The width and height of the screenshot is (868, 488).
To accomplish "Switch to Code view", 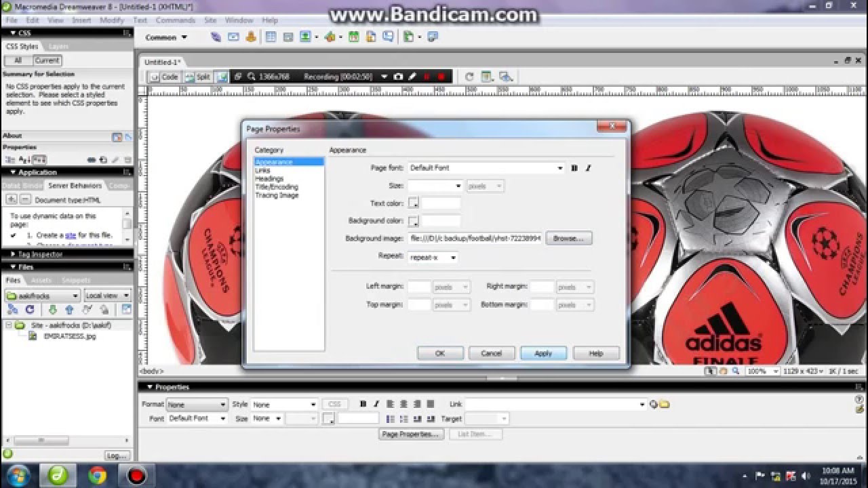I will point(165,77).
